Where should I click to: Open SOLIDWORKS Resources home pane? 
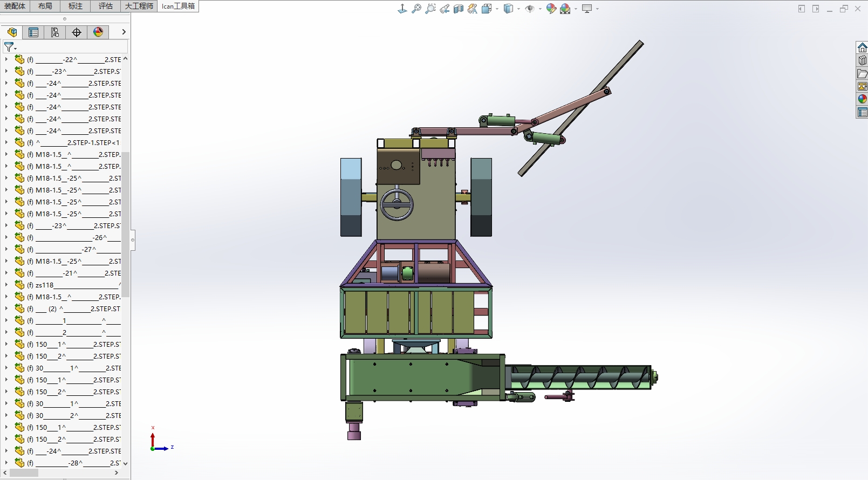click(x=863, y=47)
